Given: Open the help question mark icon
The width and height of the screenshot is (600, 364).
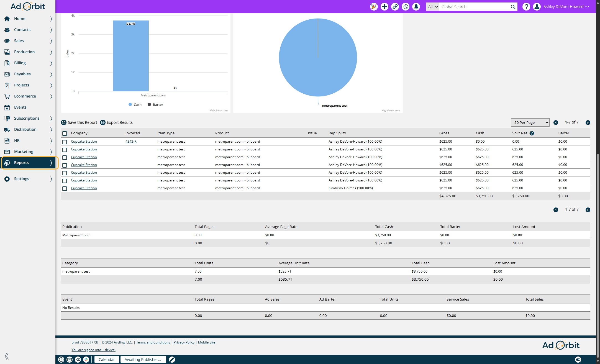Looking at the screenshot, I should point(526,7).
